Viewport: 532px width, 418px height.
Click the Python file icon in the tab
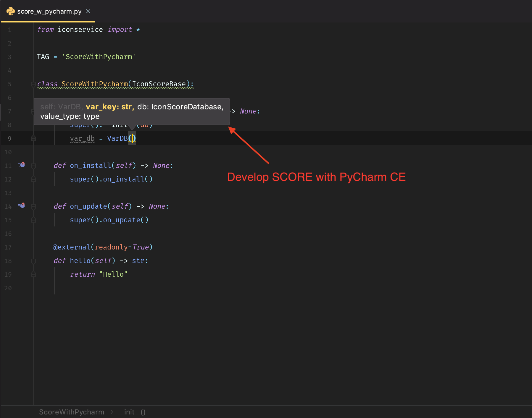[x=11, y=11]
